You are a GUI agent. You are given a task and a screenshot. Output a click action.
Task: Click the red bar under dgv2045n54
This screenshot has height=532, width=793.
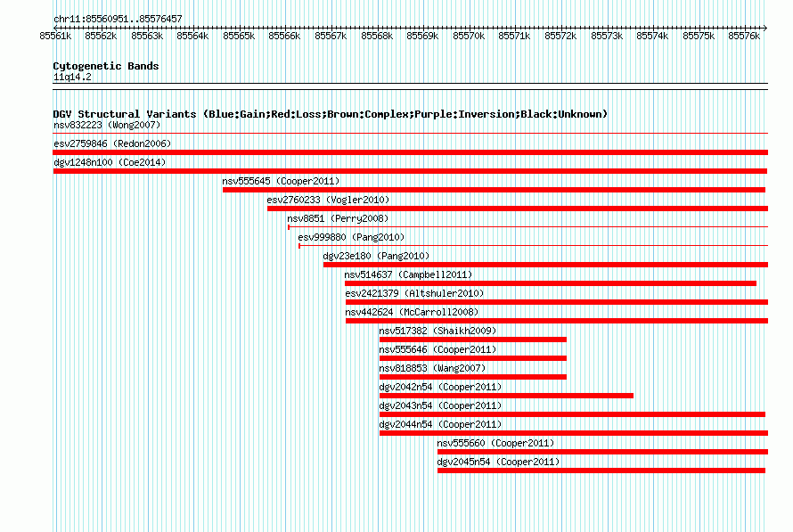pos(601,471)
